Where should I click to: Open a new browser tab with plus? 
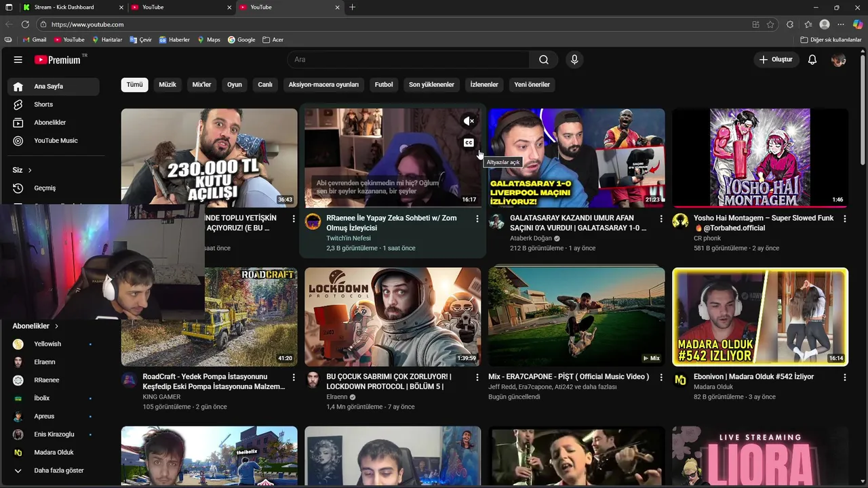tap(352, 7)
